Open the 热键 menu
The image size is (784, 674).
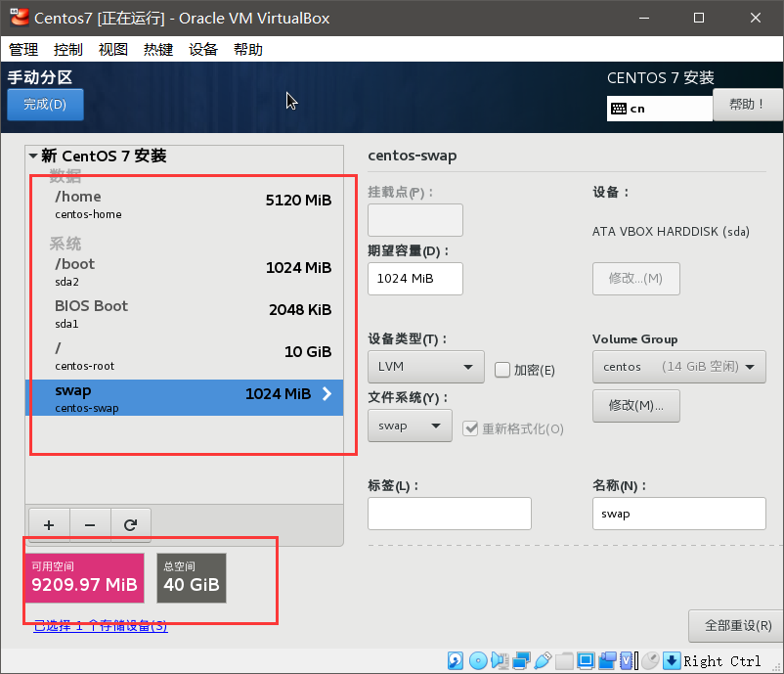coord(158,50)
